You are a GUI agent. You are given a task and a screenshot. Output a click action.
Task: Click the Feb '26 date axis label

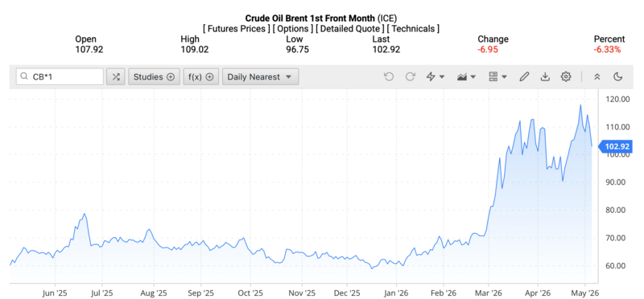coord(444,293)
